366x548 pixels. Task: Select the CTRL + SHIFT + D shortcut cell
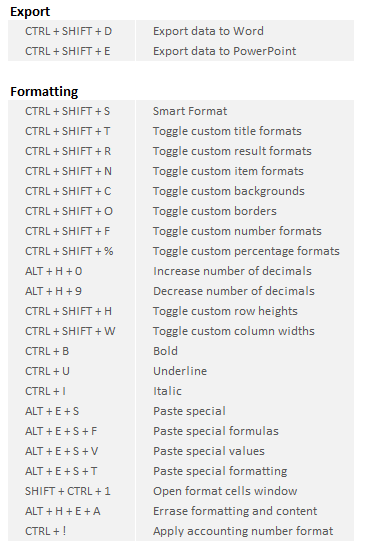(71, 31)
